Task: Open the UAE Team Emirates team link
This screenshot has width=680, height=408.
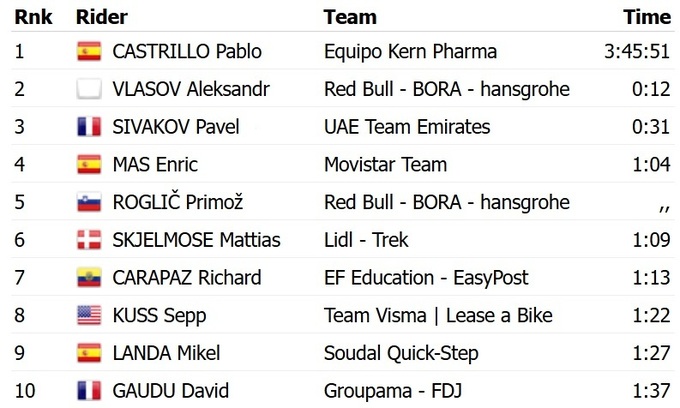Action: pos(407,127)
